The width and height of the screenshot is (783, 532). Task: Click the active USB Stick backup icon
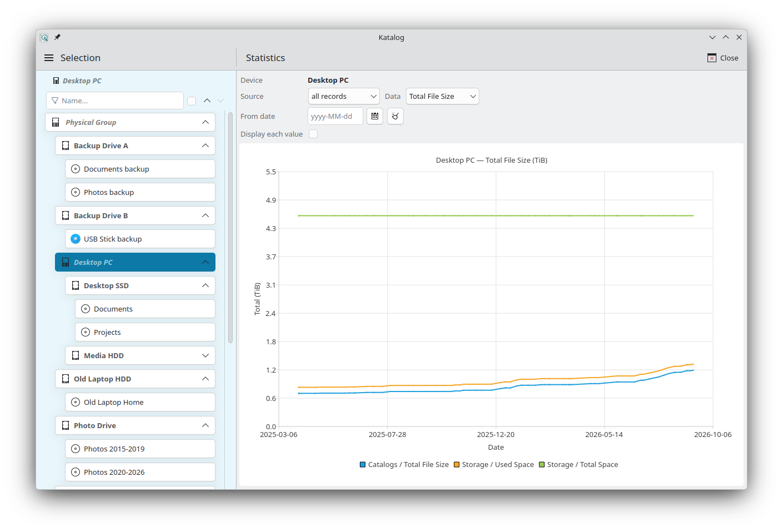tap(76, 239)
